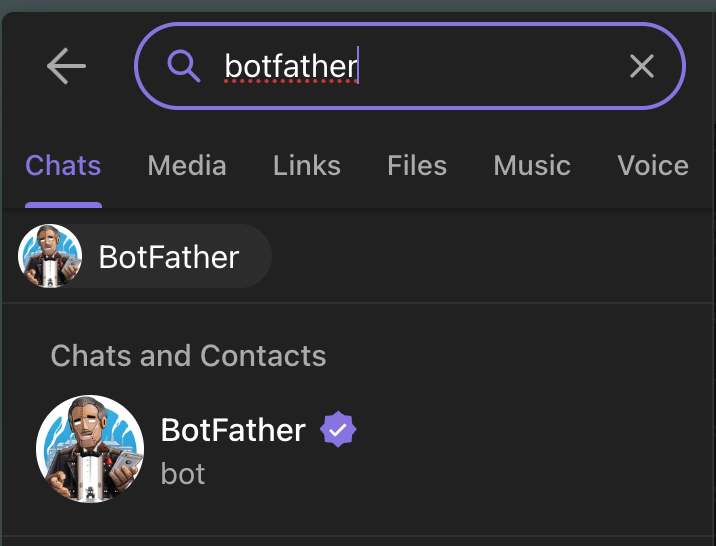
Task: Switch to the Voice tab
Action: click(x=653, y=165)
